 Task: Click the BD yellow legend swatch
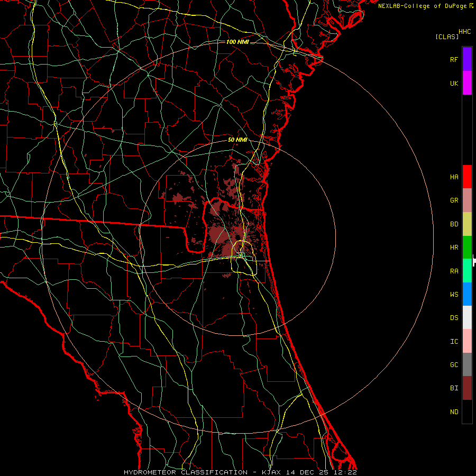tap(467, 224)
